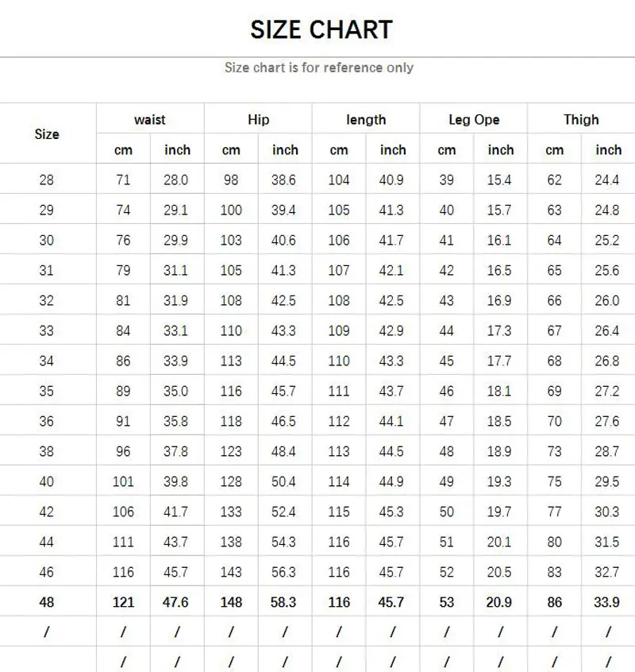Viewport: 635px width, 672px height.
Task: Click the size 36 row label
Action: pyautogui.click(x=47, y=421)
